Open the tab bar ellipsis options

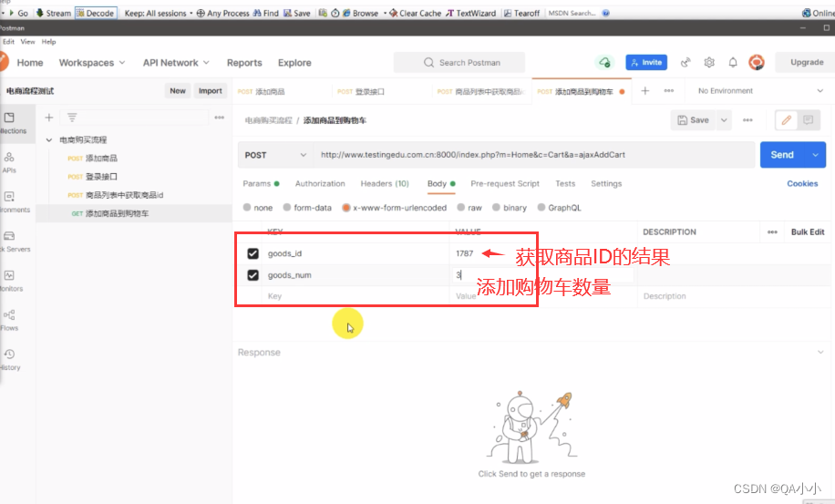click(x=669, y=91)
